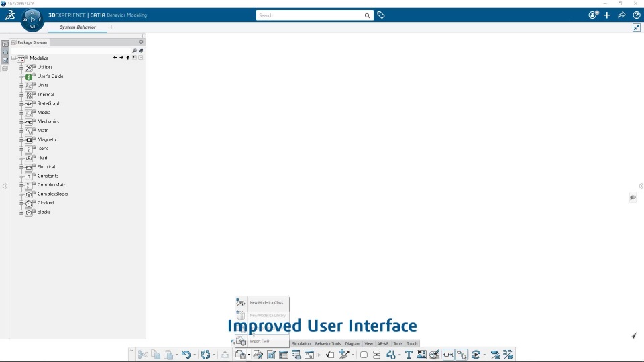Expand the StateGraph package

click(21, 103)
